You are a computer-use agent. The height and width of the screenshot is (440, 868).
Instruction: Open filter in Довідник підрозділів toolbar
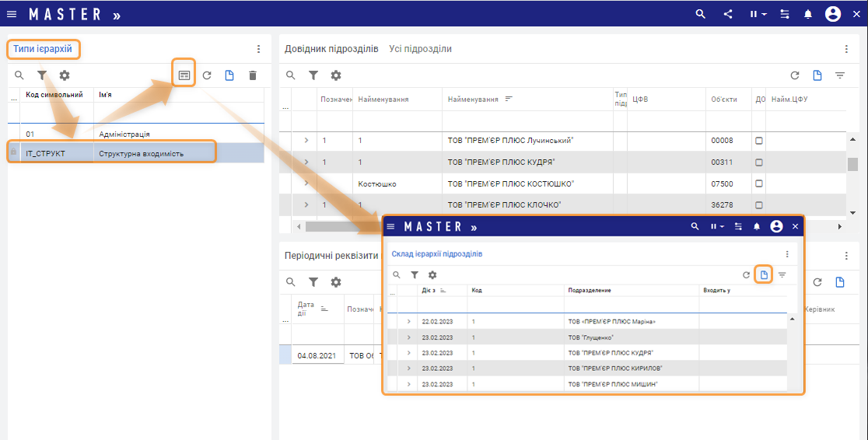click(313, 75)
